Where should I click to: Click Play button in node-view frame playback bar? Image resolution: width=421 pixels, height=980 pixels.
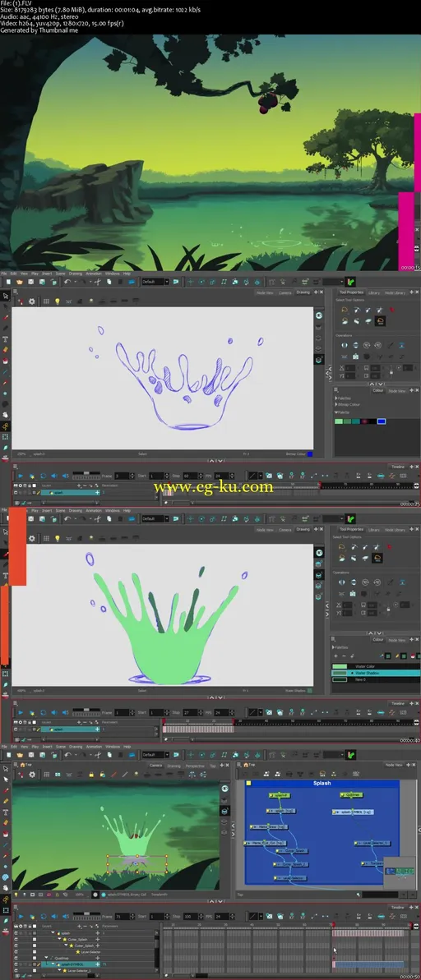21,916
